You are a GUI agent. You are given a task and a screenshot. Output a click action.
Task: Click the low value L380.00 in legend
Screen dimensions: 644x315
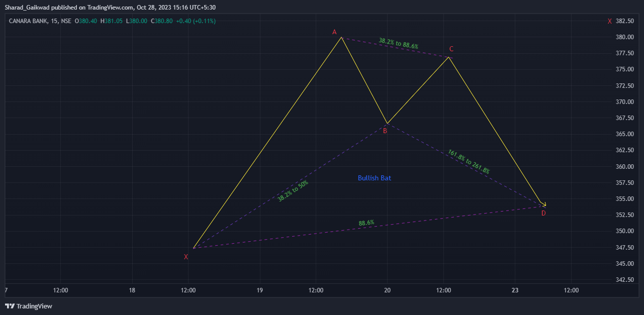(136, 21)
